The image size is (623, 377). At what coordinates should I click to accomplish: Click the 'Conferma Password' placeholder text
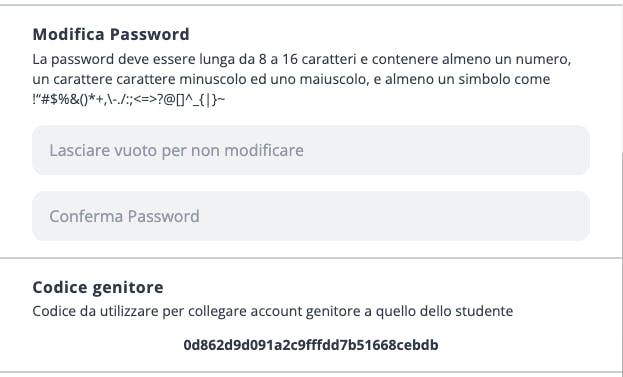point(124,216)
